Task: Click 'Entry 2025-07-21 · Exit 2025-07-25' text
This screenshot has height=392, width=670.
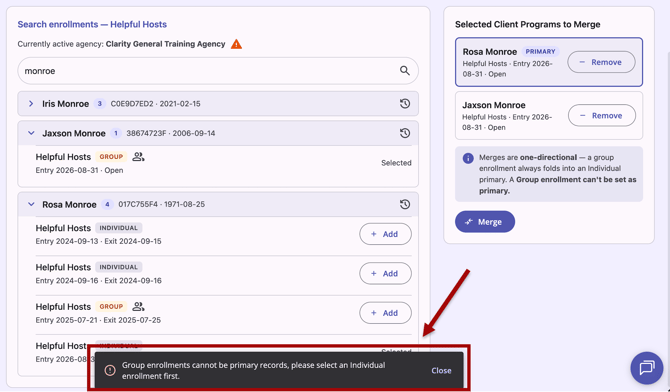Action: click(98, 320)
